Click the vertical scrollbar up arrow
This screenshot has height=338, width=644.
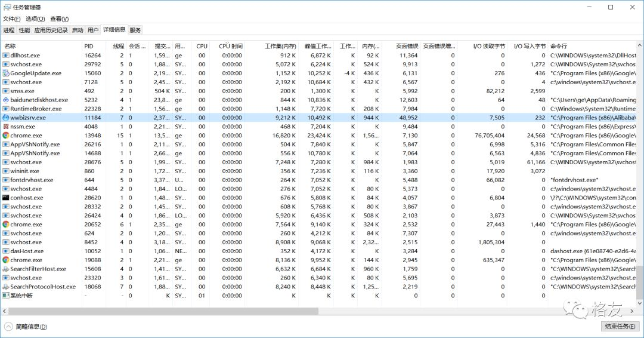[x=639, y=45]
